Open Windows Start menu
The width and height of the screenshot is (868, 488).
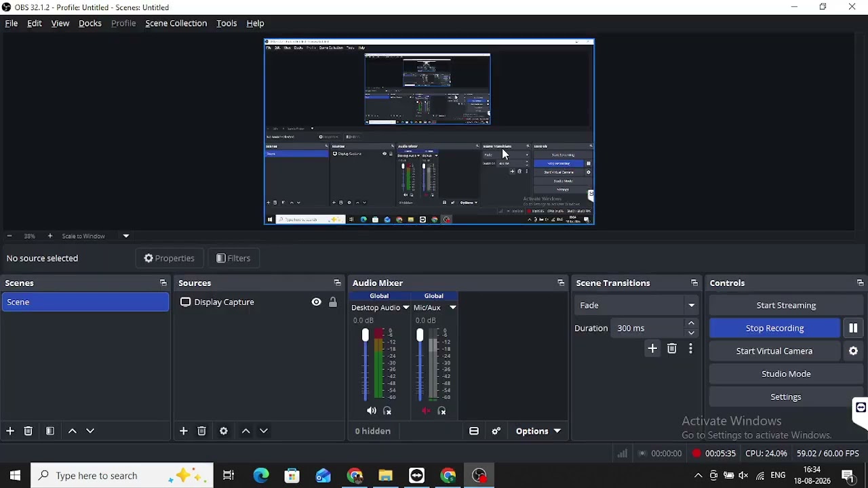tap(15, 476)
